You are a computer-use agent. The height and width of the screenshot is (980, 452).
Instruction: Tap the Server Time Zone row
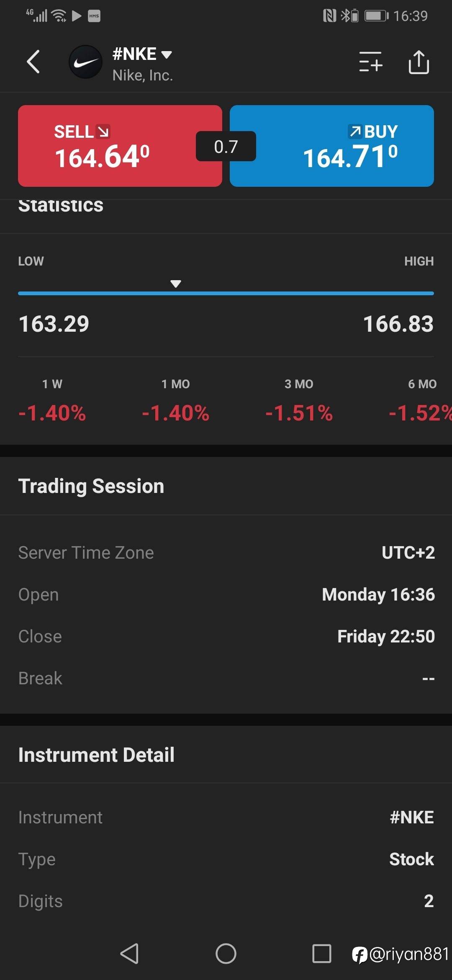point(226,552)
